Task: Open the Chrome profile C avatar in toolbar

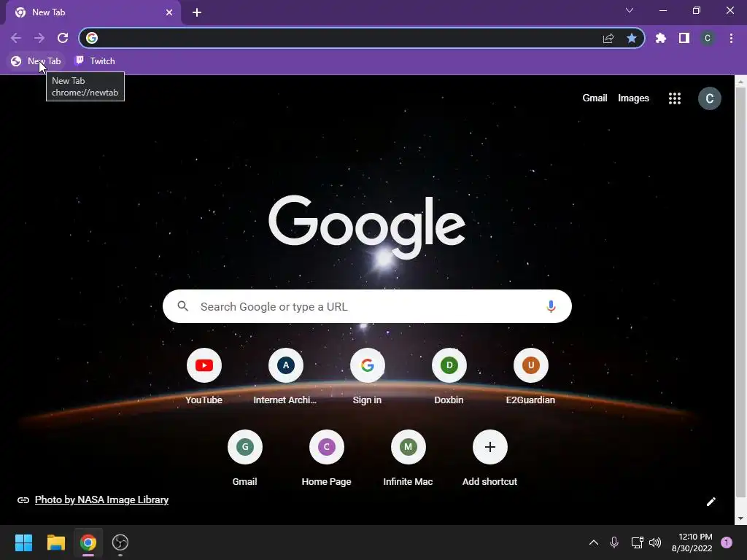Action: click(x=708, y=38)
